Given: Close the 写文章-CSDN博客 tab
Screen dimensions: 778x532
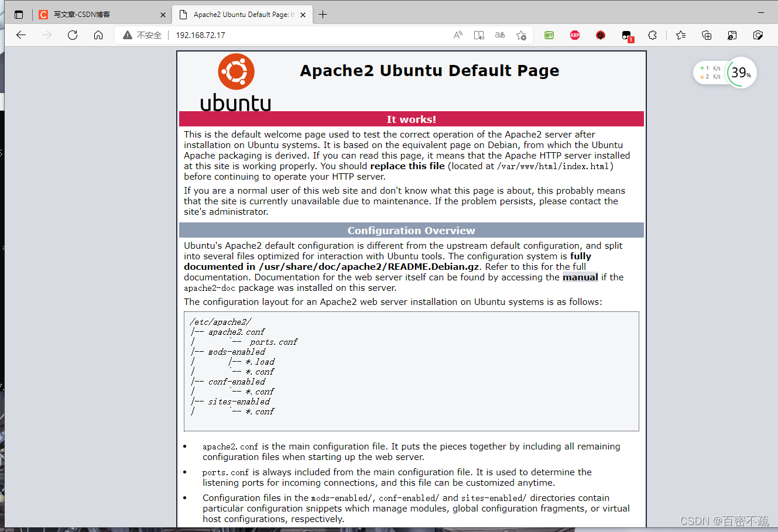Looking at the screenshot, I should point(163,15).
